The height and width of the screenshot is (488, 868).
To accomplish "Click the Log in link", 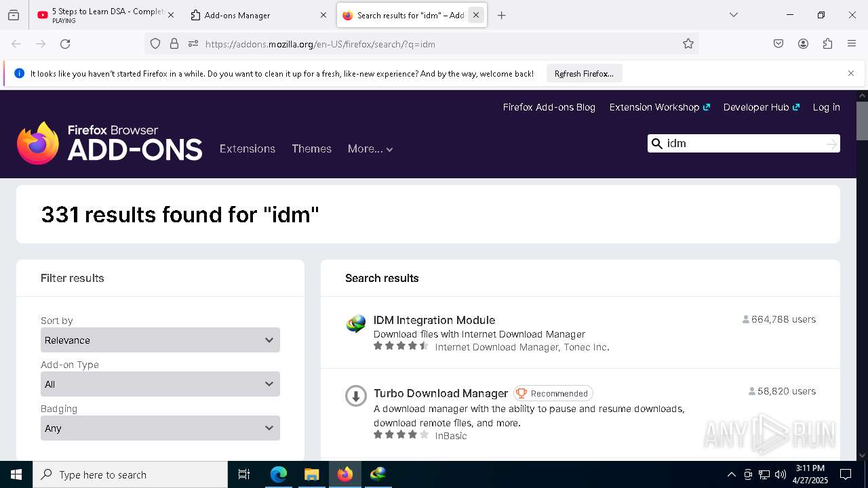I will (826, 107).
